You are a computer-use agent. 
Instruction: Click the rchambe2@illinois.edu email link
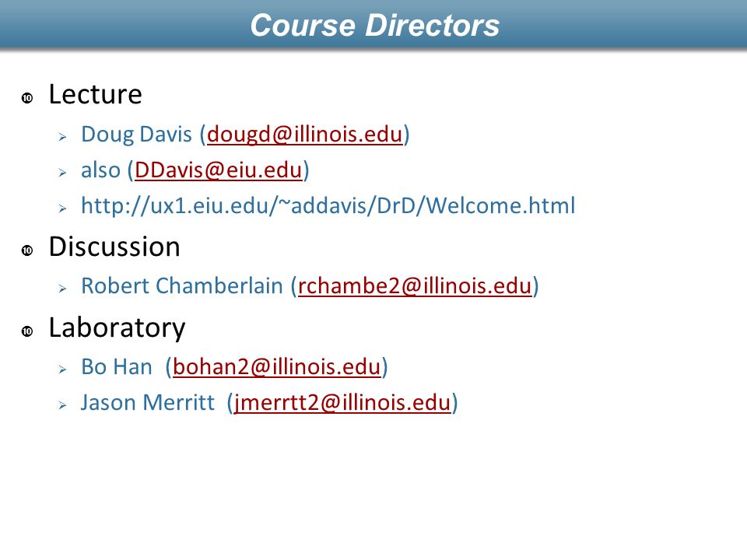coord(415,285)
